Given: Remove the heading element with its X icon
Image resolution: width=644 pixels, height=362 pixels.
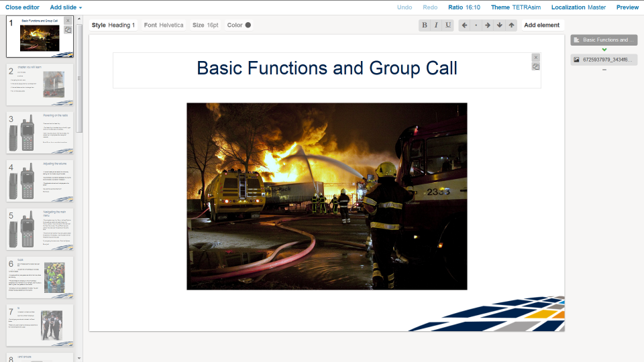Looking at the screenshot, I should (535, 58).
